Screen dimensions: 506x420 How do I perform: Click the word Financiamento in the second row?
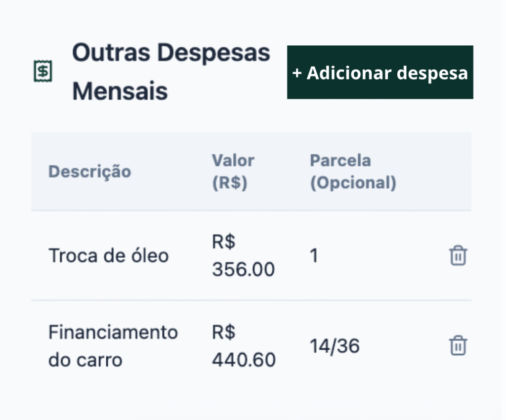[x=113, y=332]
